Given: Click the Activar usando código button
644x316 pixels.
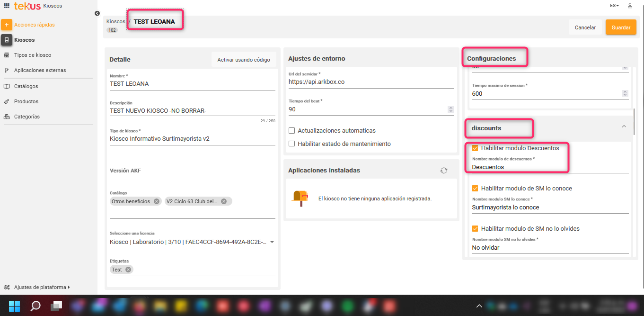Looking at the screenshot, I should [x=244, y=60].
